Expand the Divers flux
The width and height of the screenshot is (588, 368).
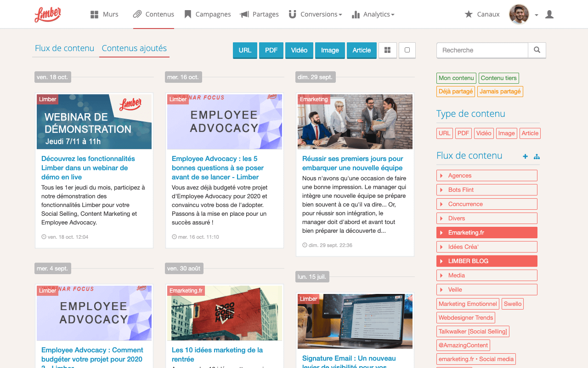pos(487,218)
